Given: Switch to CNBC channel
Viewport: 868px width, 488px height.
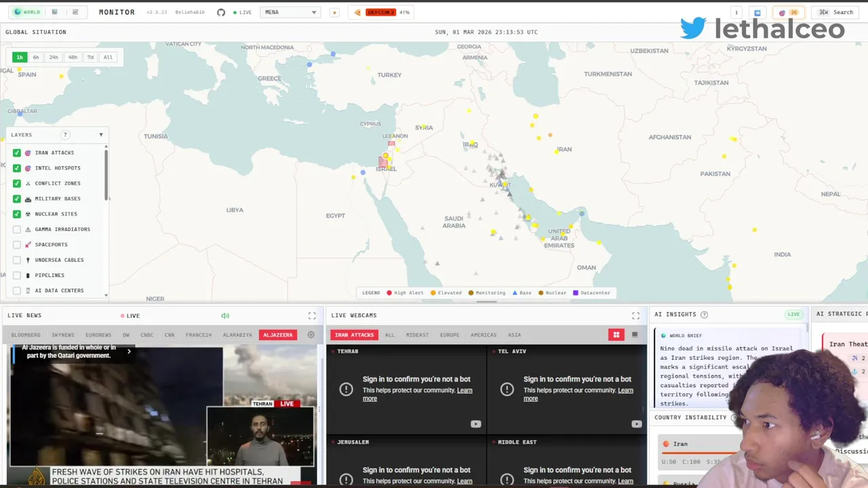Looking at the screenshot, I should point(147,335).
